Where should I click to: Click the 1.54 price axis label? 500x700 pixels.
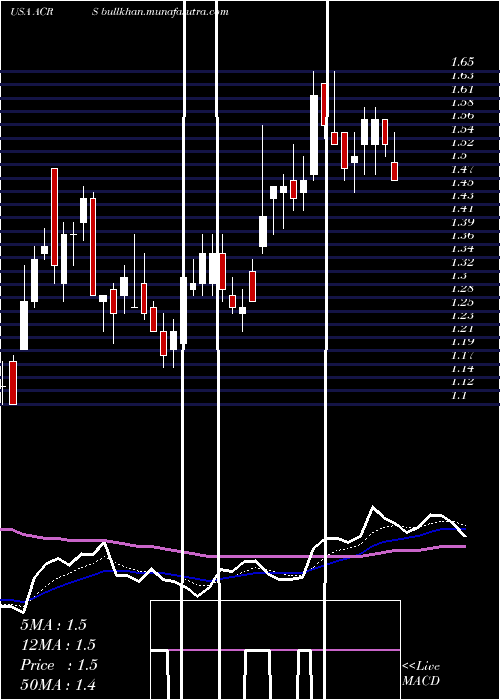pyautogui.click(x=462, y=129)
